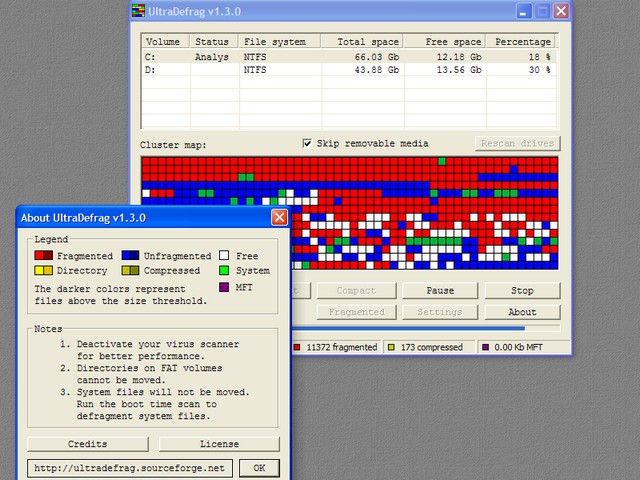Click the Percentage column header
Image resolution: width=640 pixels, height=480 pixels.
point(521,42)
